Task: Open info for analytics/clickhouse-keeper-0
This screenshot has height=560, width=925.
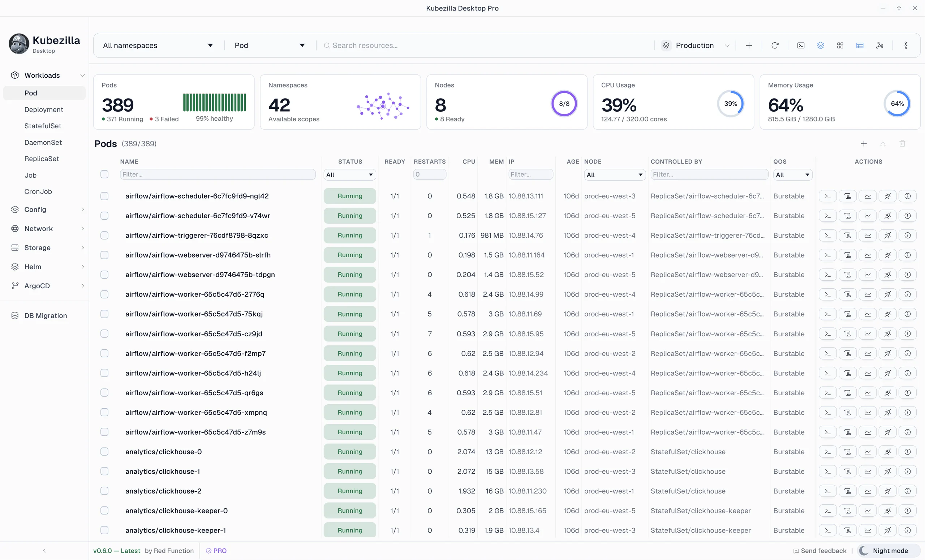Action: 907,511
